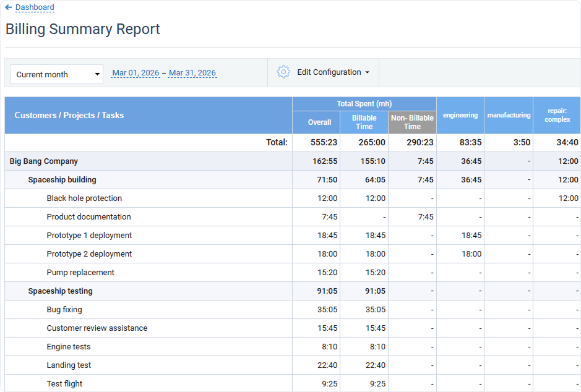Sort by the Overall column header
Screen dimensions: 581x392
[319, 122]
